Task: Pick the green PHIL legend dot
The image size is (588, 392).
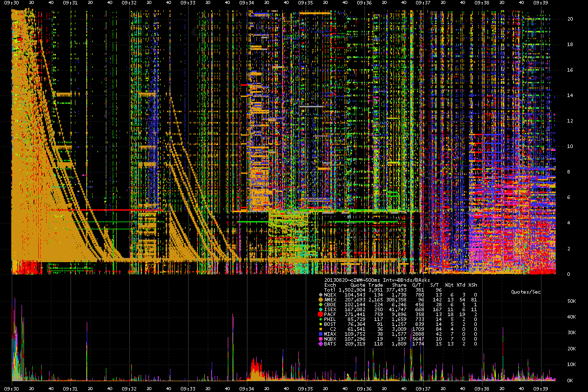Action: 320,319
